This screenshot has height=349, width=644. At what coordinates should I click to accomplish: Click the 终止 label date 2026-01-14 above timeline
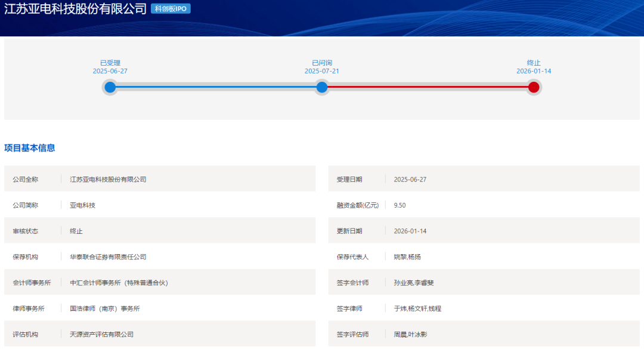pyautogui.click(x=534, y=71)
